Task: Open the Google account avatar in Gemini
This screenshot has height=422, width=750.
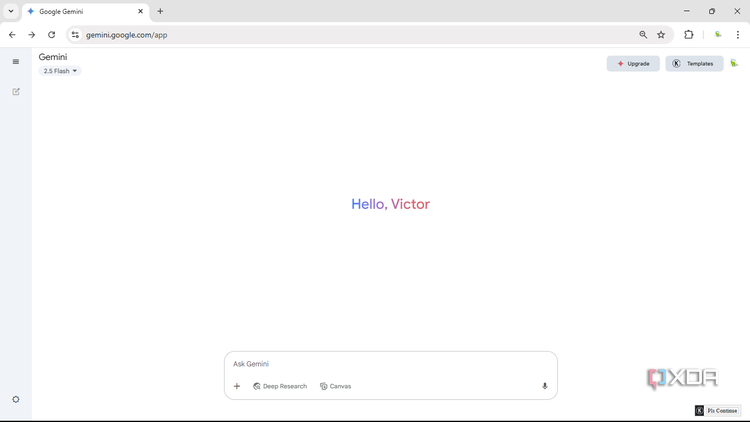Action: (734, 63)
